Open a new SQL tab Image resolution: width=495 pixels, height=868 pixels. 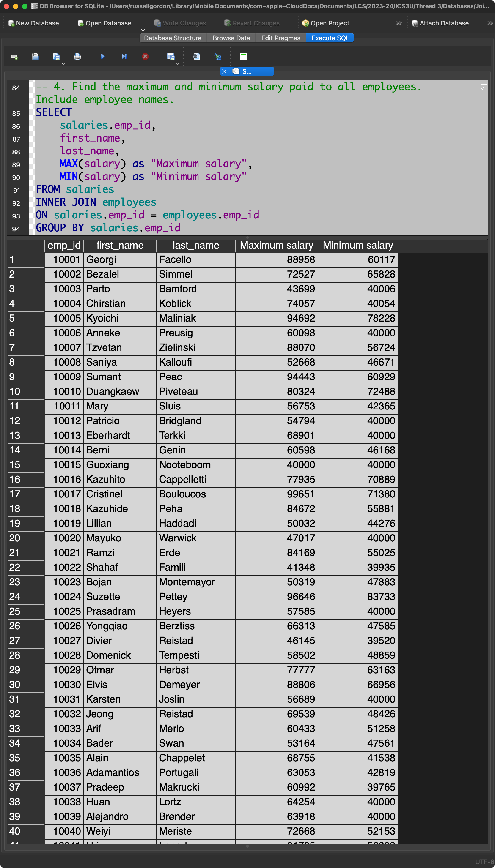pos(14,56)
